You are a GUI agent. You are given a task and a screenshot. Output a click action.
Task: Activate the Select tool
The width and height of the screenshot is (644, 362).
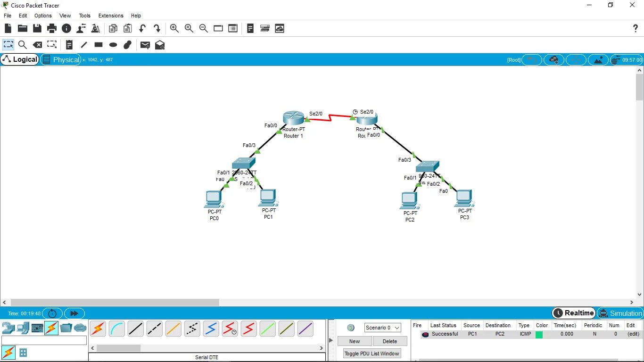coord(8,45)
